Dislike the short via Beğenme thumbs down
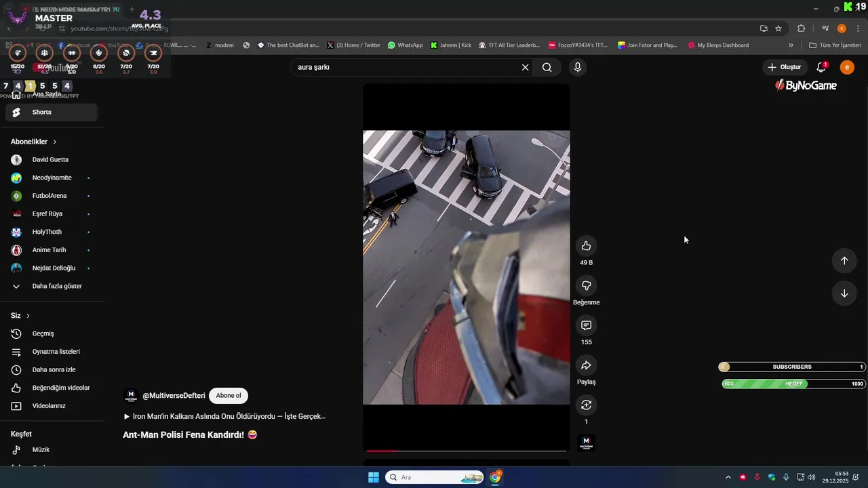Viewport: 868px width, 488px height. pyautogui.click(x=586, y=285)
